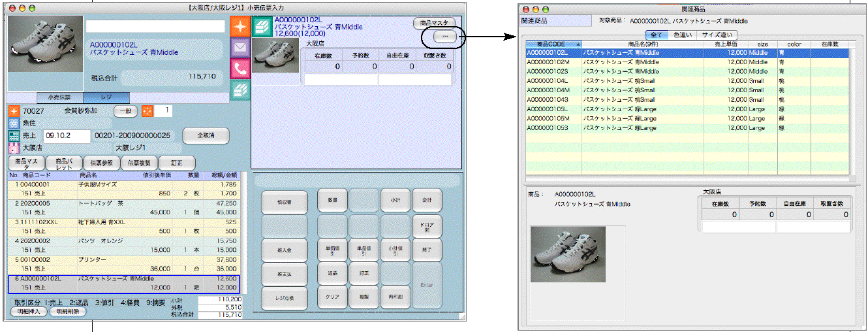This screenshot has width=868, height=332.
Task: Click the shoe thumbnail in the related products window
Action: (x=568, y=254)
